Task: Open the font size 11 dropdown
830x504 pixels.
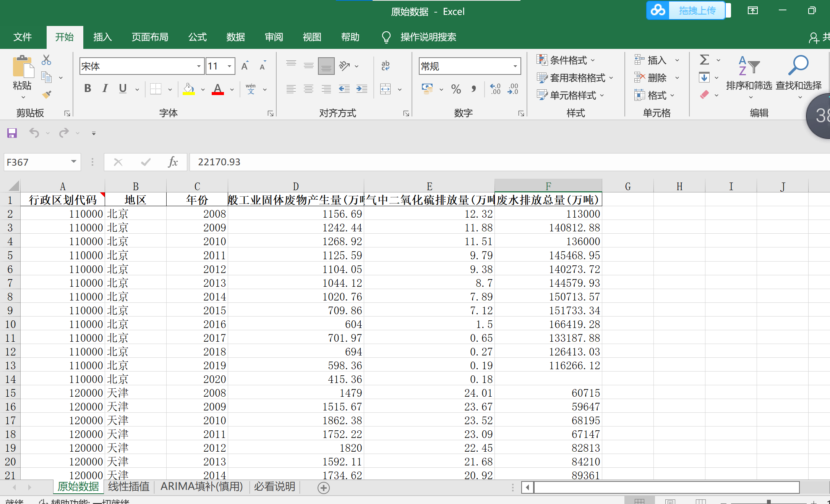Action: point(229,66)
